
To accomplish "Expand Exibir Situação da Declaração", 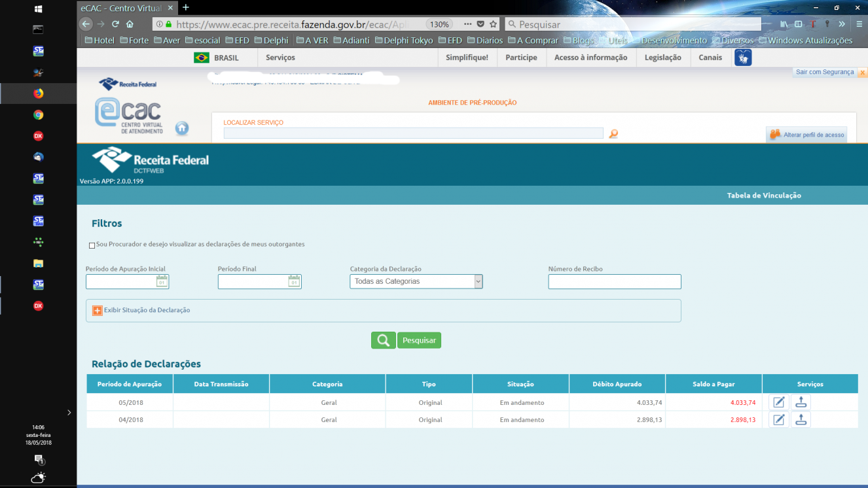I will [97, 310].
